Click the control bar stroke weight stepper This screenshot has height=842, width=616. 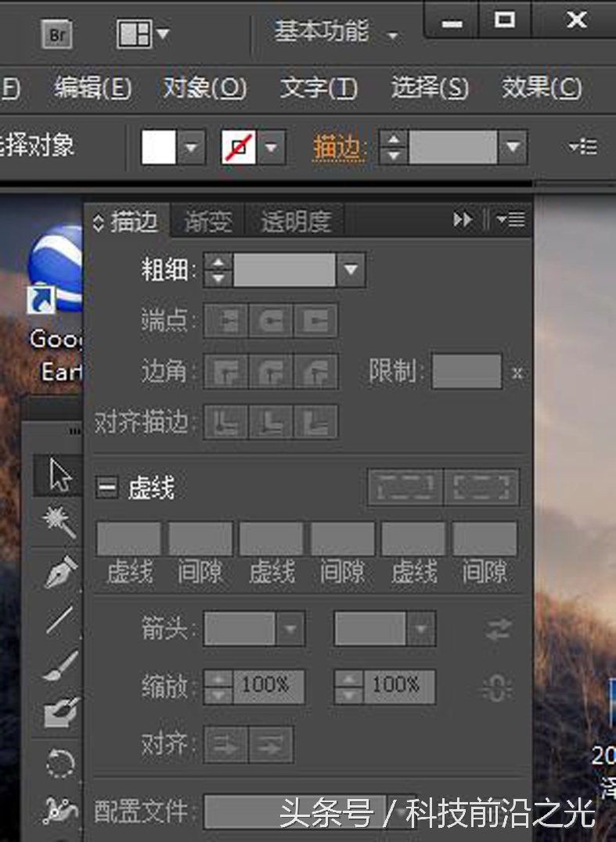(394, 147)
